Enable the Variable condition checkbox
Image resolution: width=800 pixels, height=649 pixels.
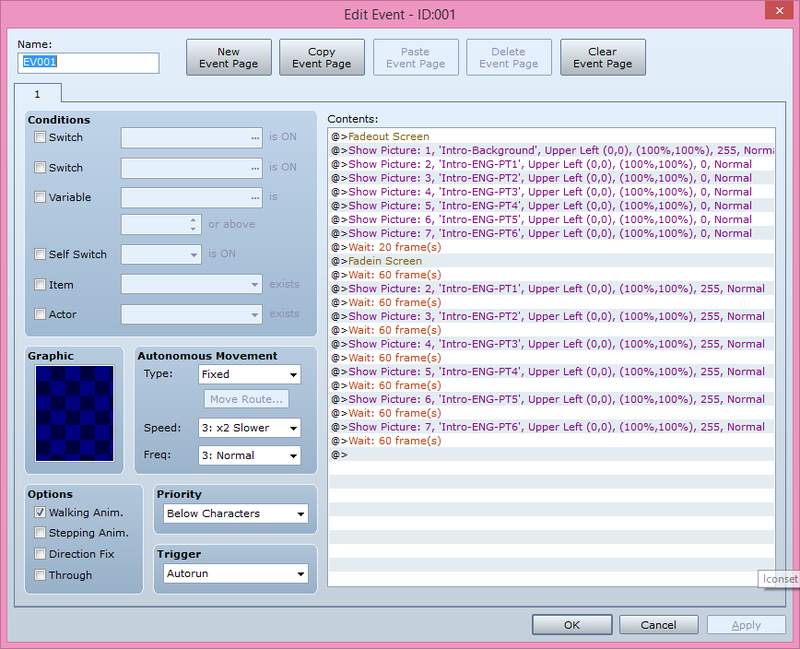(40, 198)
